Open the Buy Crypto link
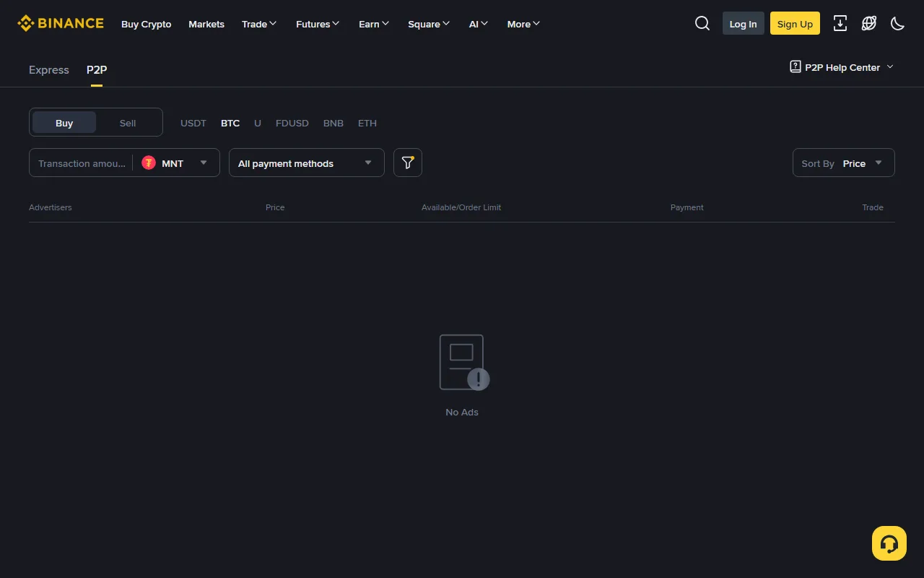The image size is (924, 578). [x=147, y=24]
